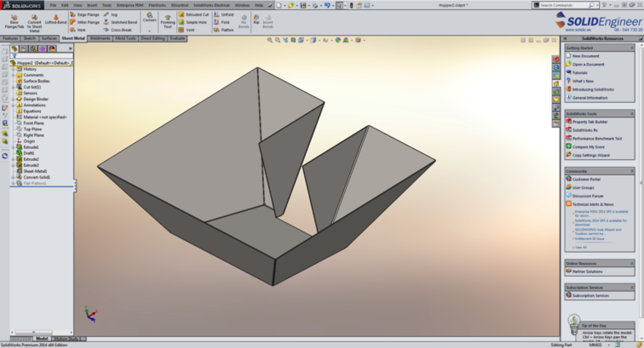This screenshot has height=348, width=644.
Task: Switch to the Weldments tab
Action: (100, 38)
